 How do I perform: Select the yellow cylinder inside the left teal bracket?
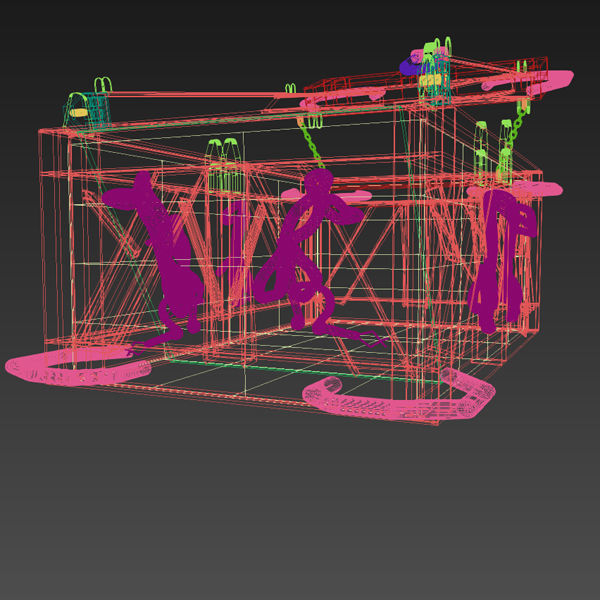click(x=79, y=112)
